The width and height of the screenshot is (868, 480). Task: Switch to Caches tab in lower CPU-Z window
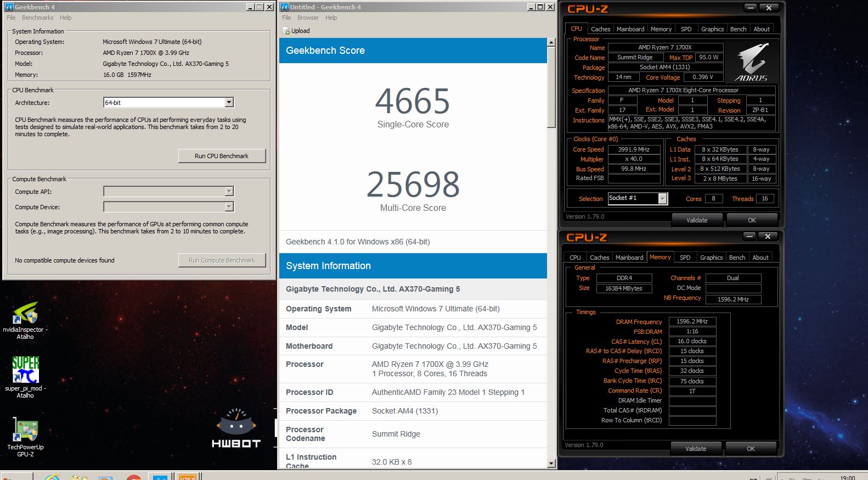click(x=599, y=258)
